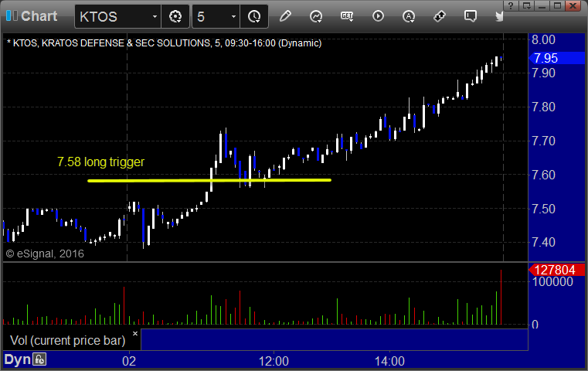Viewport: 588px width, 371px height.
Task: Maximize the chart window
Action: click(557, 5)
